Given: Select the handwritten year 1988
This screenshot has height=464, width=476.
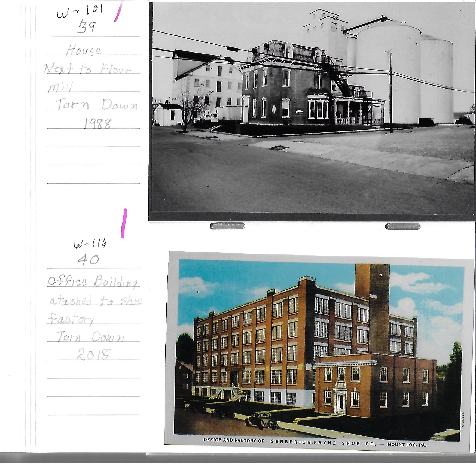Looking at the screenshot, I should coord(97,124).
